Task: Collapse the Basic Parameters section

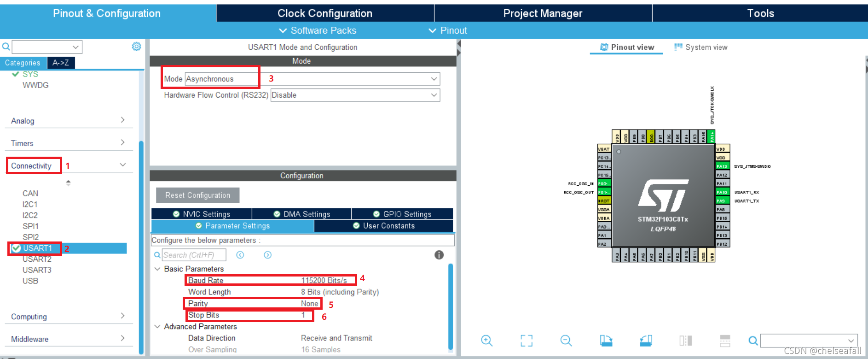Action: [157, 269]
